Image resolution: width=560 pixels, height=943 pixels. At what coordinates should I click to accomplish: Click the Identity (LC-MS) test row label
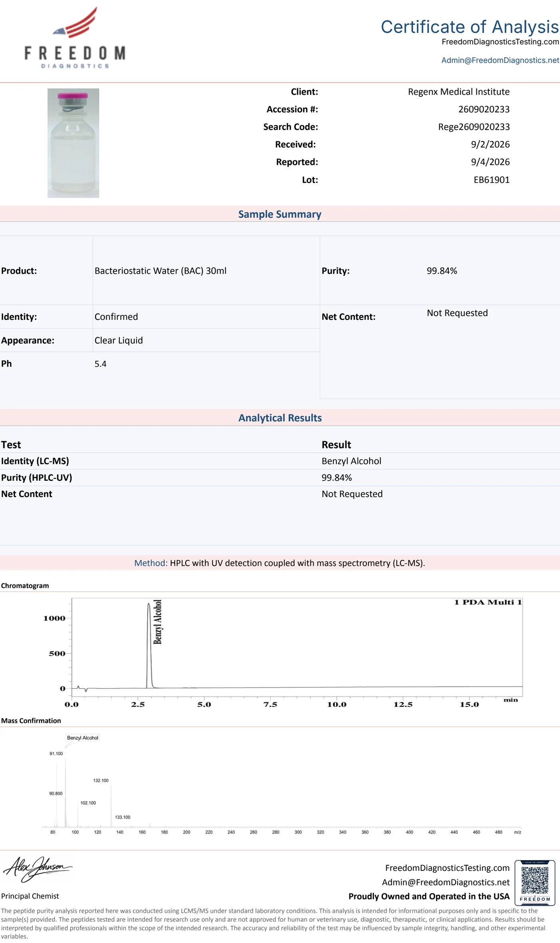pos(35,461)
